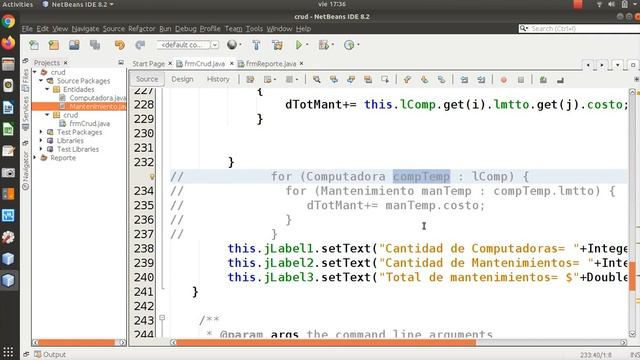
Task: Click the Profile Project toolbar icon
Action: 349,45
